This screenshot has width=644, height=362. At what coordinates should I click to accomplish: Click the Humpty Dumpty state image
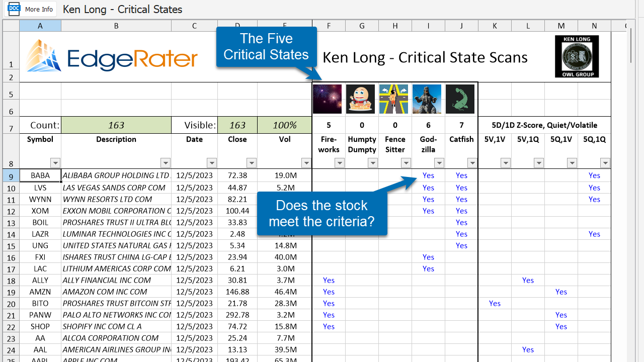pyautogui.click(x=360, y=99)
